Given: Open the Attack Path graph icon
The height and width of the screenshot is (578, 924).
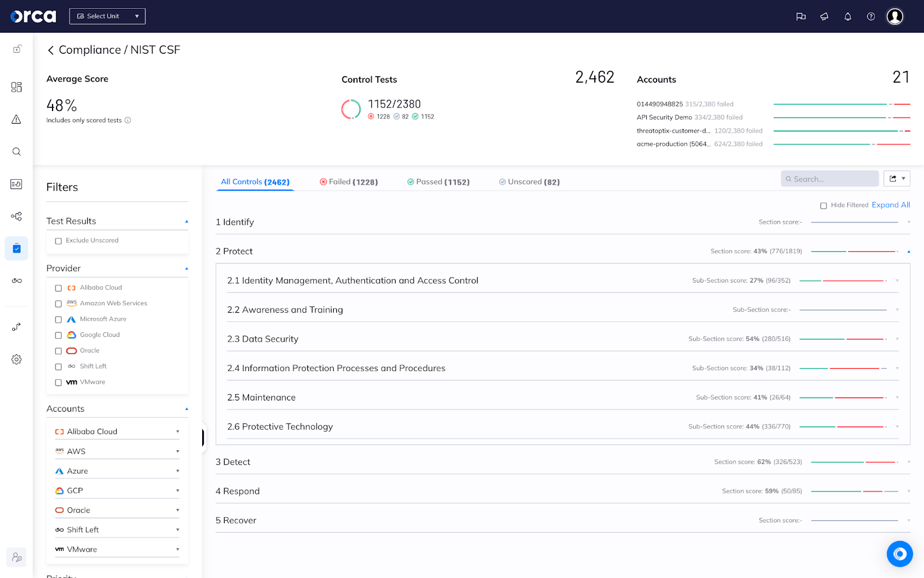Looking at the screenshot, I should coord(16,216).
